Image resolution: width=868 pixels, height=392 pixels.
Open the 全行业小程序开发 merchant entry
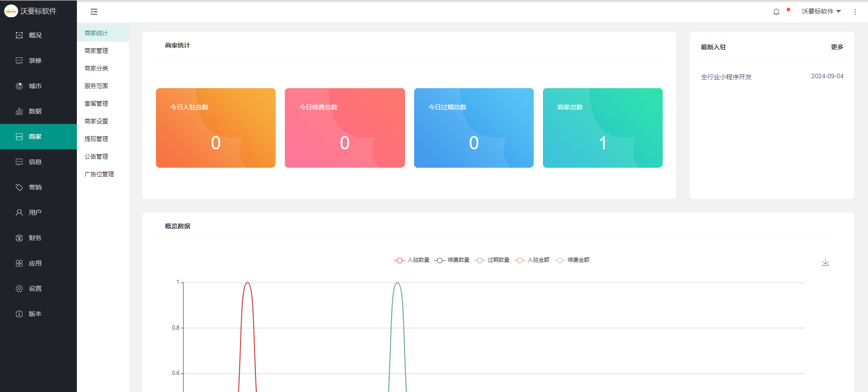click(726, 77)
